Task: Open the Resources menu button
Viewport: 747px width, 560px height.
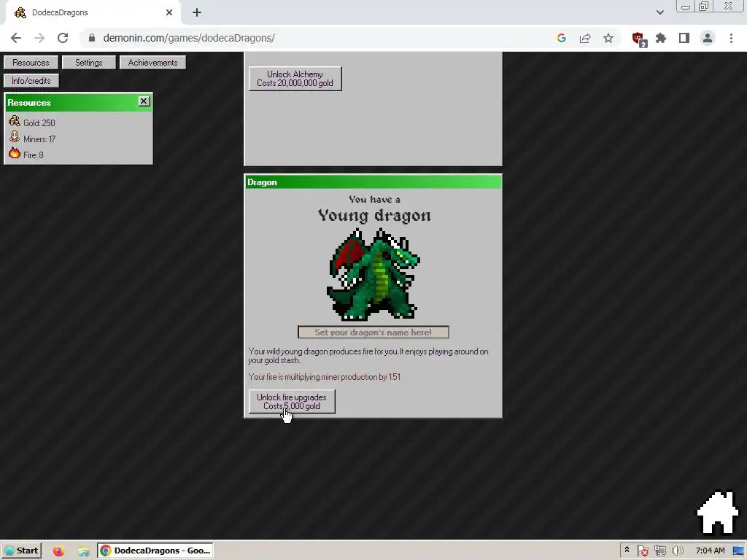Action: [x=31, y=63]
